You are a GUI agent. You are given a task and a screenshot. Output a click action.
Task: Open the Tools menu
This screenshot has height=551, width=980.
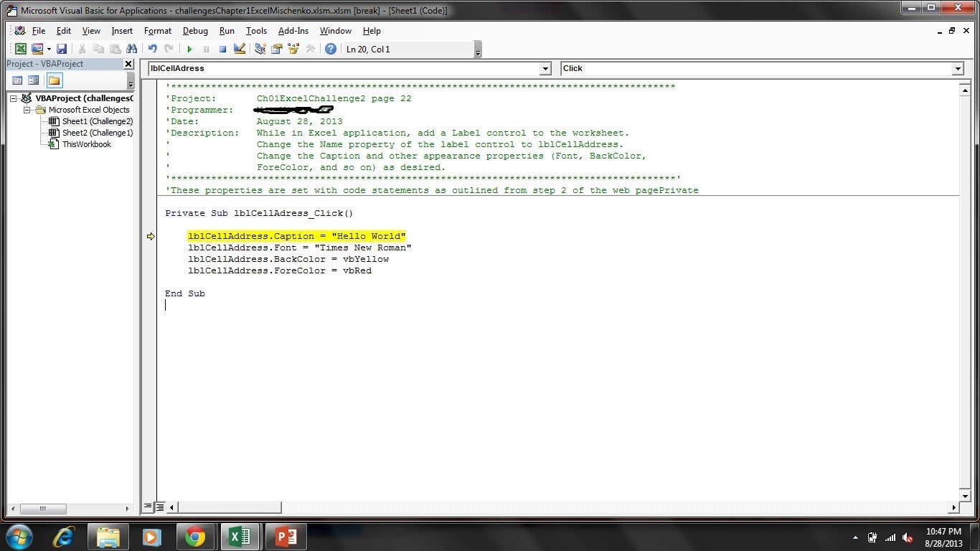pyautogui.click(x=256, y=31)
